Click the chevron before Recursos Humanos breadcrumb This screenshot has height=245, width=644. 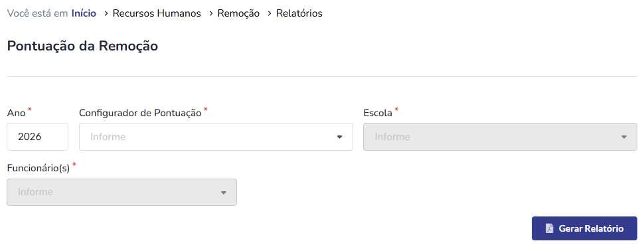pos(106,13)
